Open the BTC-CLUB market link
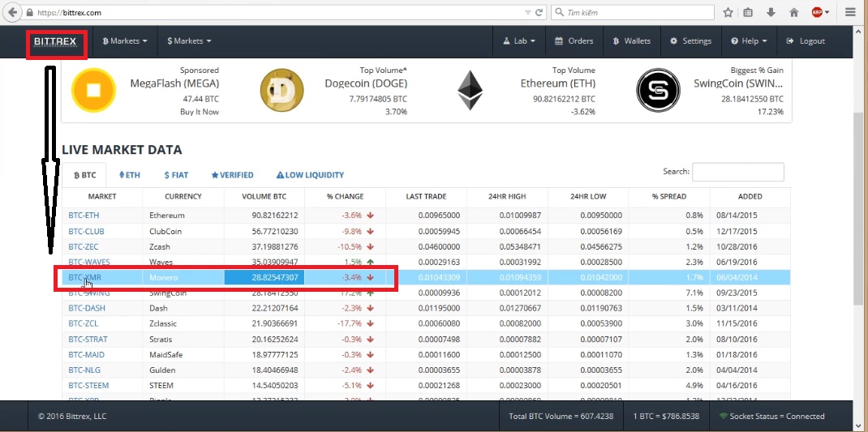 [86, 231]
